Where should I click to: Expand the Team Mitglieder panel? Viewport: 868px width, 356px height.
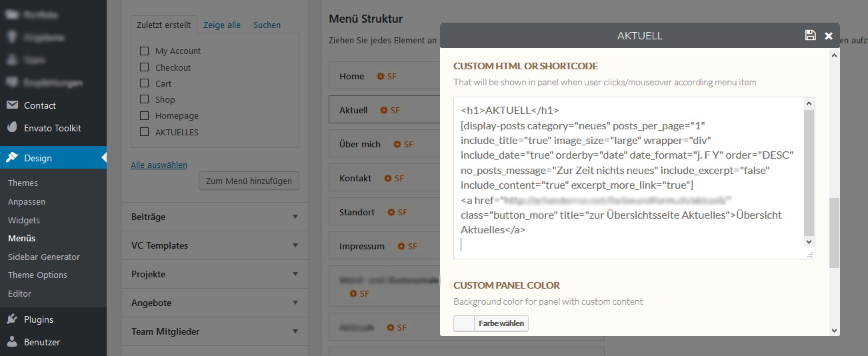click(295, 331)
